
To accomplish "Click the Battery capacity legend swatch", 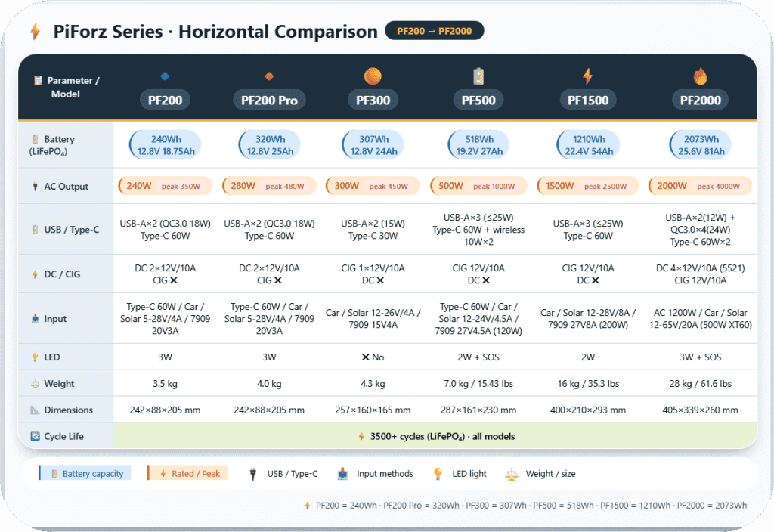I will [85, 474].
